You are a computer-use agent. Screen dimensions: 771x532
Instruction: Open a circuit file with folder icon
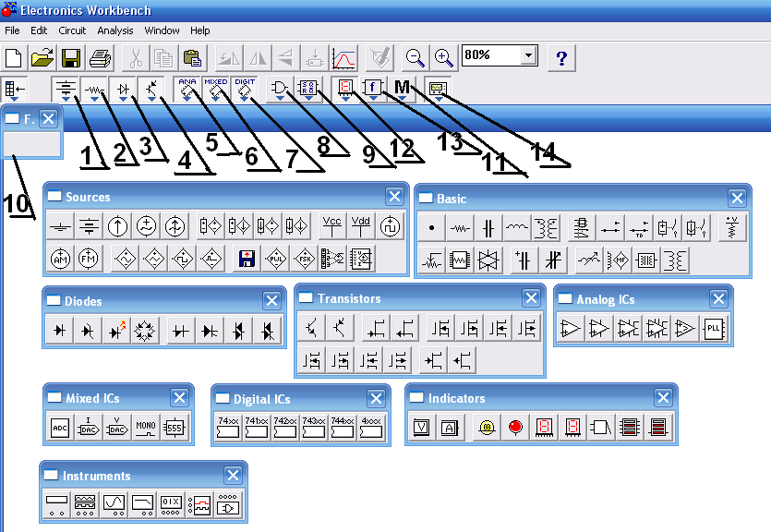pos(42,58)
